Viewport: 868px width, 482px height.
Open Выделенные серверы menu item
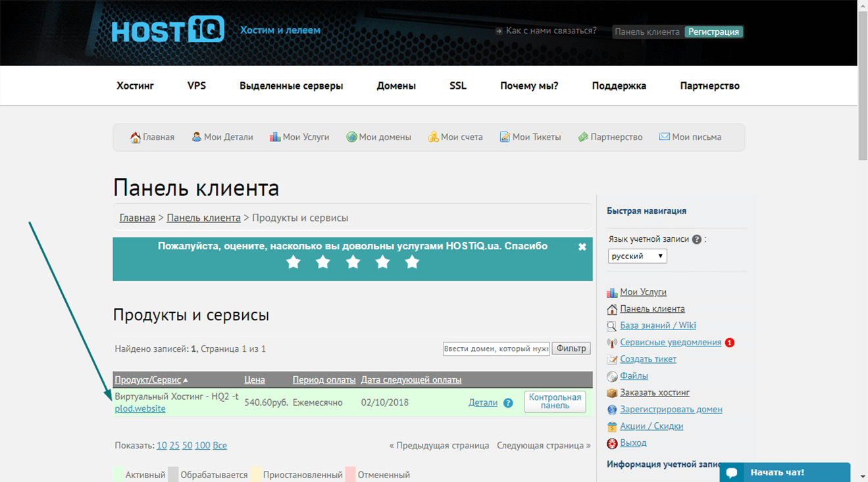pyautogui.click(x=292, y=85)
